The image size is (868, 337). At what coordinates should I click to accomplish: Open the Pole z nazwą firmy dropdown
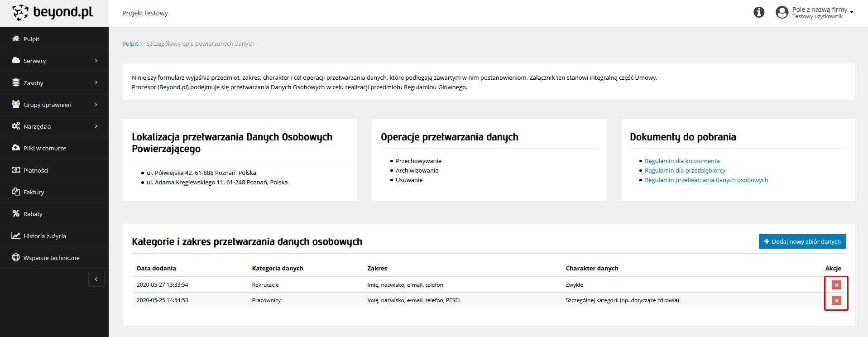coord(822,13)
